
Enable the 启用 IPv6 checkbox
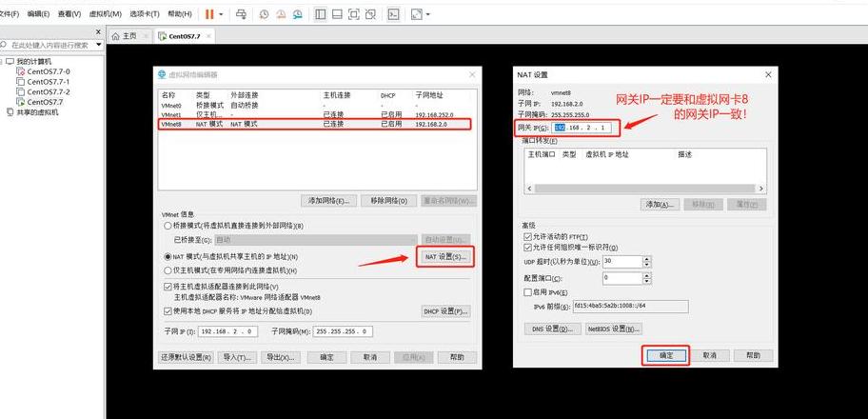(x=527, y=292)
